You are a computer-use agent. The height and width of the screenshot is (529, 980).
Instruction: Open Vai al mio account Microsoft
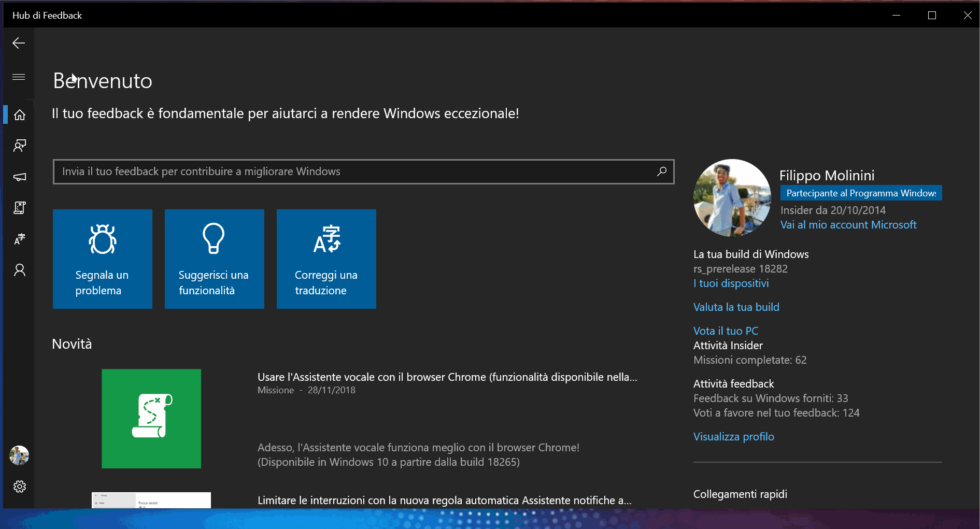[x=848, y=225]
